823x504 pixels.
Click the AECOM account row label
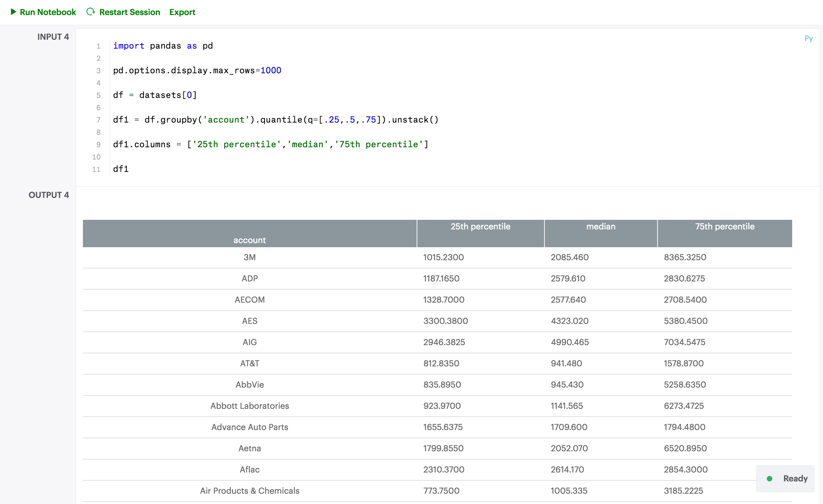pos(249,300)
